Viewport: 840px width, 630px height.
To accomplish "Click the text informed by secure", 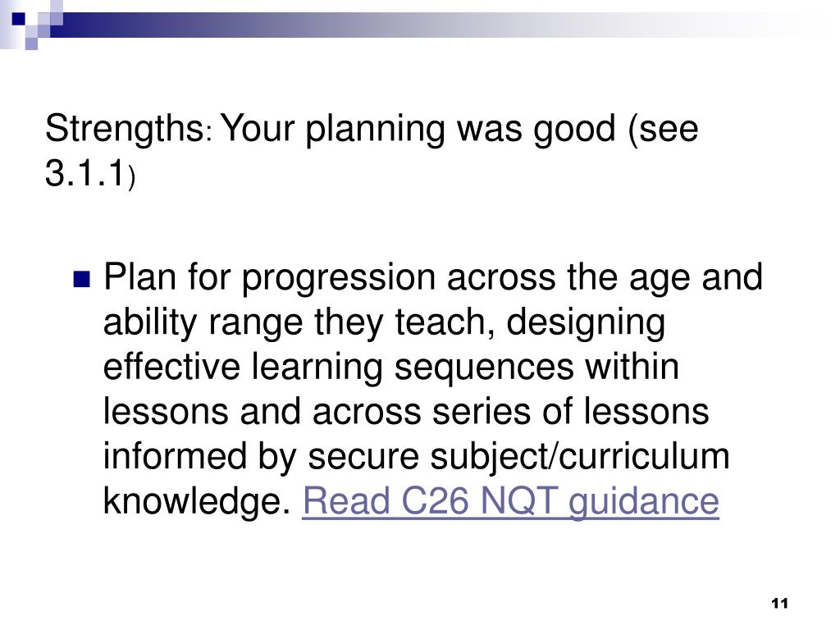I will pyautogui.click(x=261, y=458).
